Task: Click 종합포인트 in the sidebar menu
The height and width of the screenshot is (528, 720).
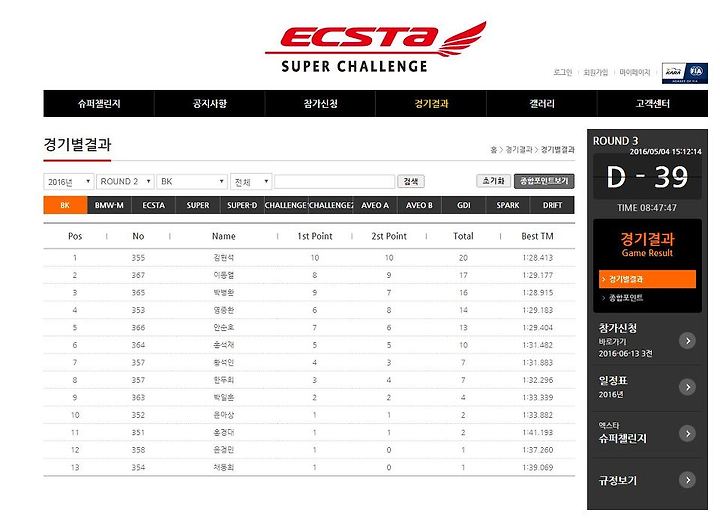Action: [626, 298]
